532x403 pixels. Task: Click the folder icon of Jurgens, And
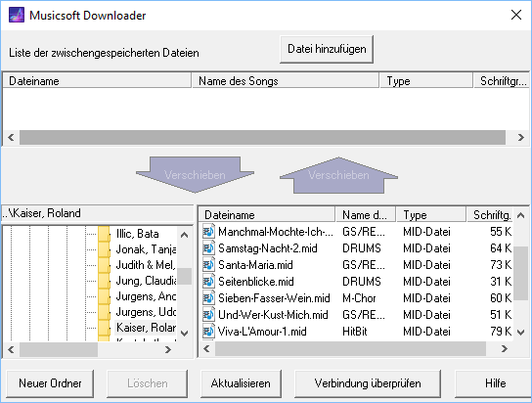click(x=105, y=296)
